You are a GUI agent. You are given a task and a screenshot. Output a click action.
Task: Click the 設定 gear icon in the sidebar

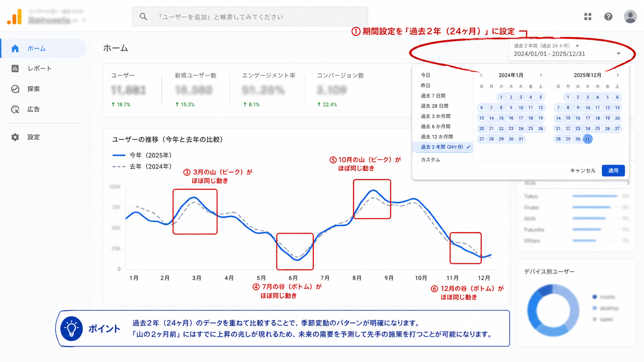[x=15, y=137]
